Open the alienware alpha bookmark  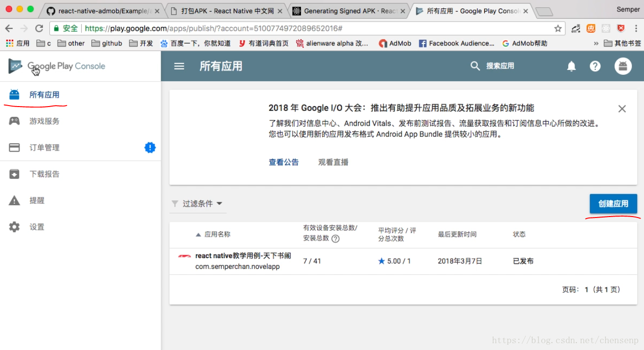[332, 44]
